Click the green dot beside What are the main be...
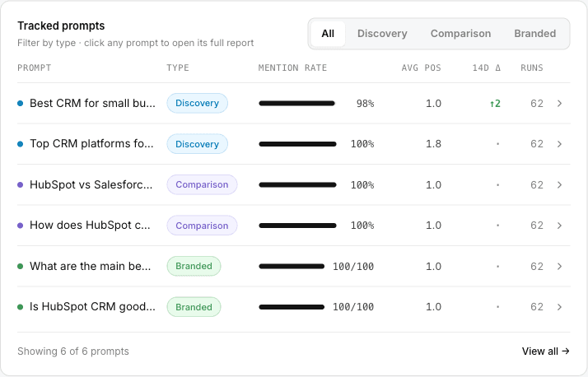This screenshot has width=588, height=377. point(21,267)
